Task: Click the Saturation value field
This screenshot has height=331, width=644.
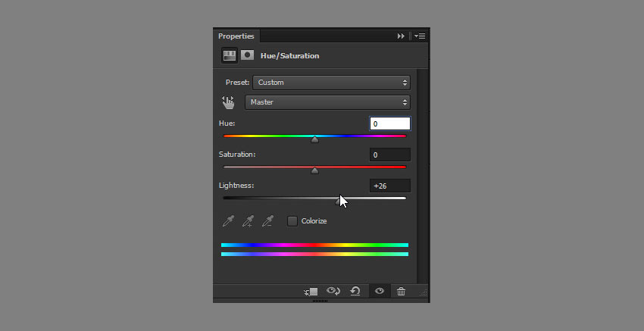Action: [x=389, y=155]
